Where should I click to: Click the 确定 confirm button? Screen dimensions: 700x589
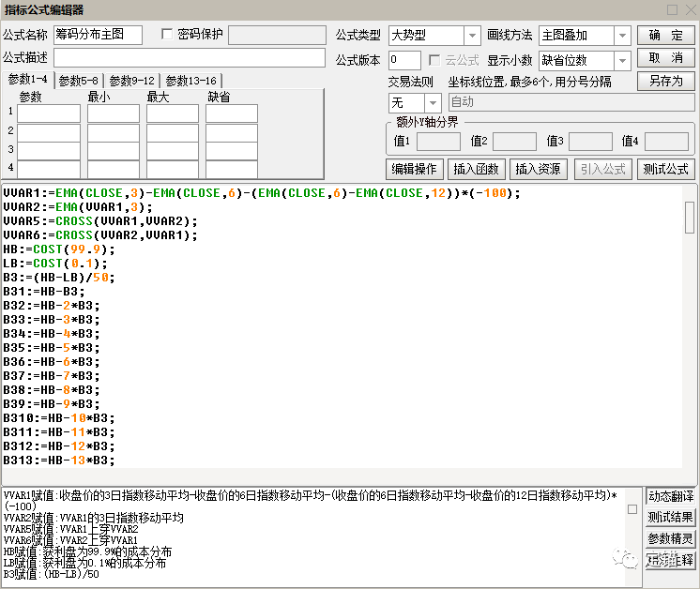click(665, 36)
